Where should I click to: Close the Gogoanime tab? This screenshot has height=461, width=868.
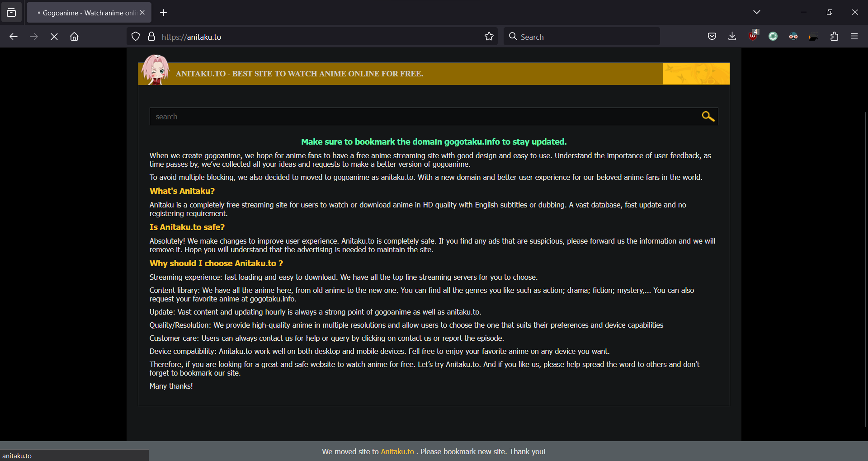[142, 13]
